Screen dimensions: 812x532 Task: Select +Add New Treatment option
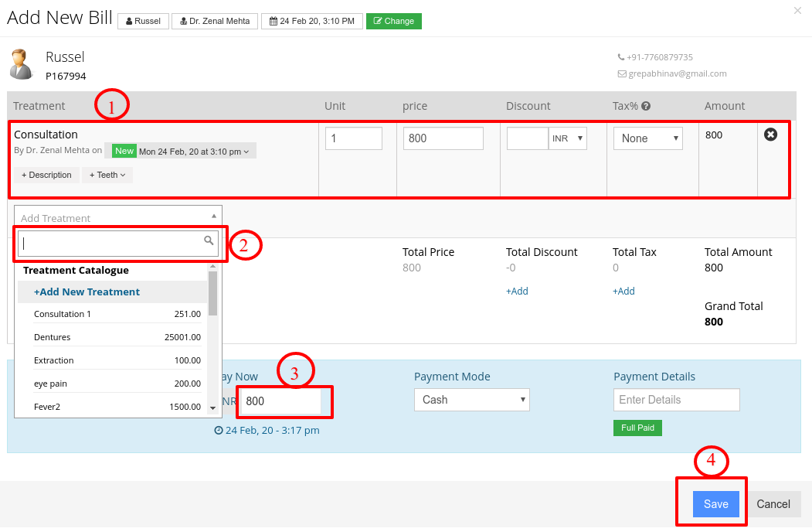point(112,292)
